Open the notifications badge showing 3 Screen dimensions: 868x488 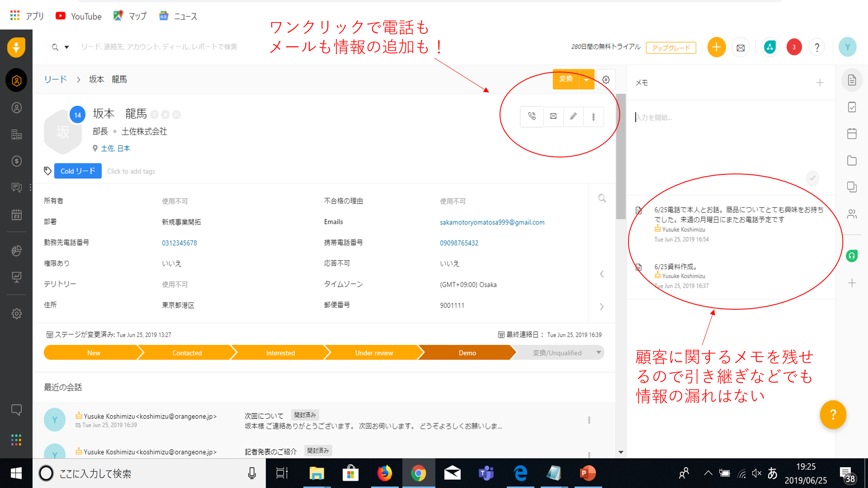point(794,47)
